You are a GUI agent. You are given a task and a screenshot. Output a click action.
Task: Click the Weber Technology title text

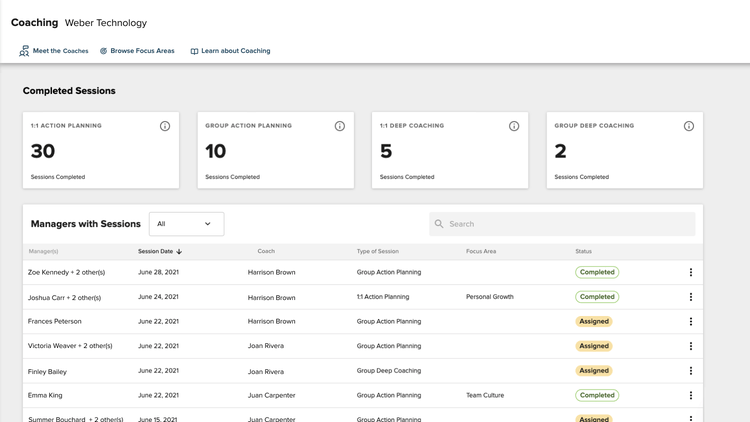click(x=106, y=23)
